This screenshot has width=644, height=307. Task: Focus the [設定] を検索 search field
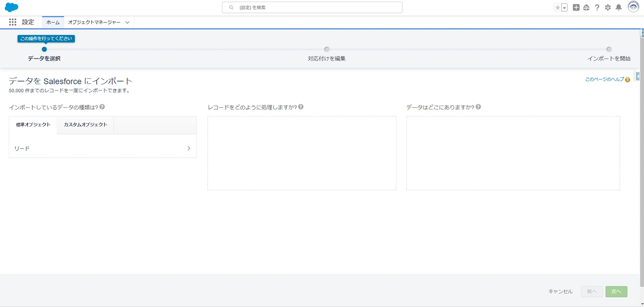pos(312,7)
